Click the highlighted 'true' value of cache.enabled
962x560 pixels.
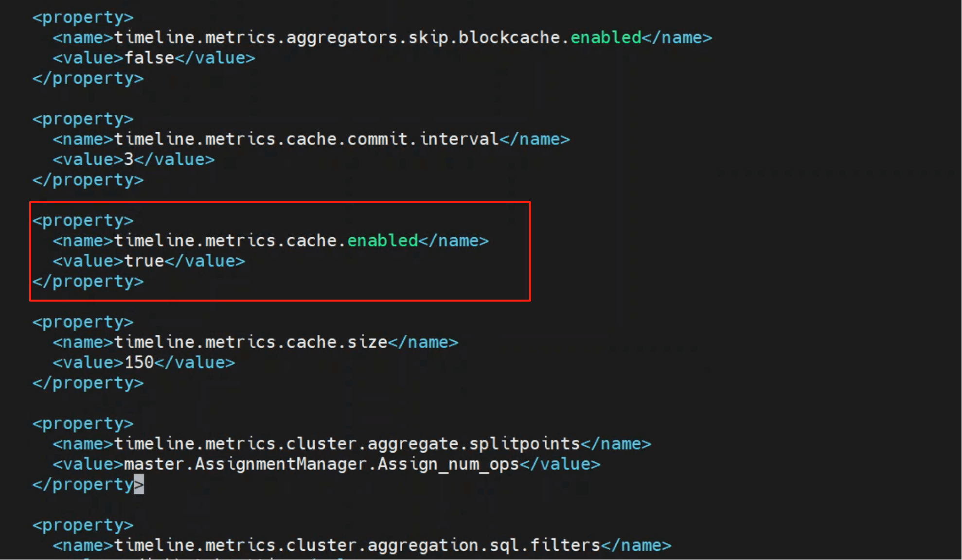(x=144, y=261)
